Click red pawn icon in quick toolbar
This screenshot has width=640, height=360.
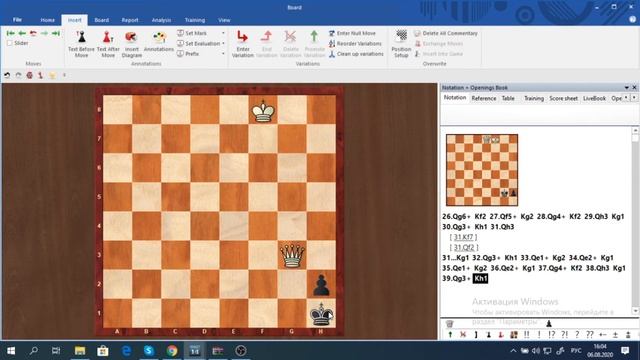pos(40,75)
